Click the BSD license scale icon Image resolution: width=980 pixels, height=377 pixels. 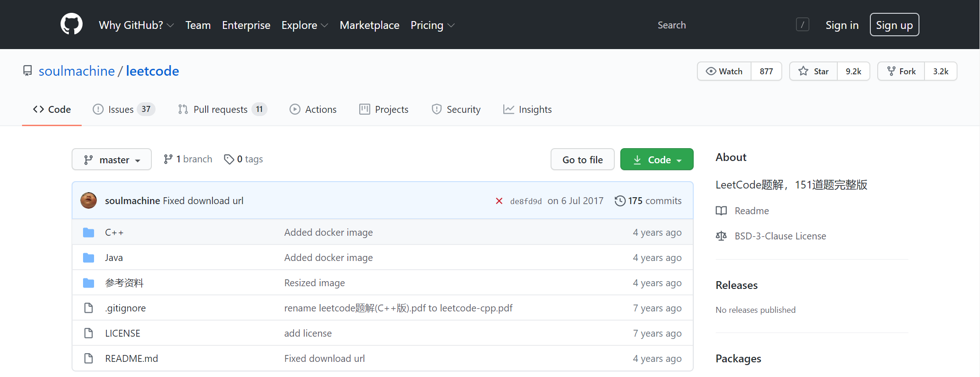[721, 236]
